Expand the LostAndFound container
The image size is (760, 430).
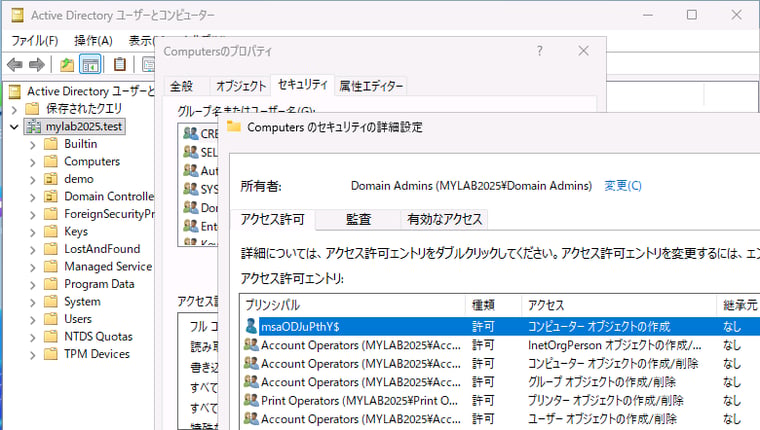click(x=32, y=249)
